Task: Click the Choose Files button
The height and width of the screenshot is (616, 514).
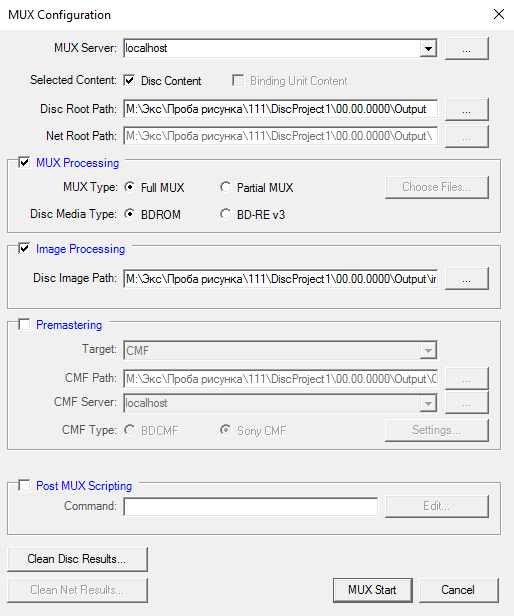Action: 437,187
